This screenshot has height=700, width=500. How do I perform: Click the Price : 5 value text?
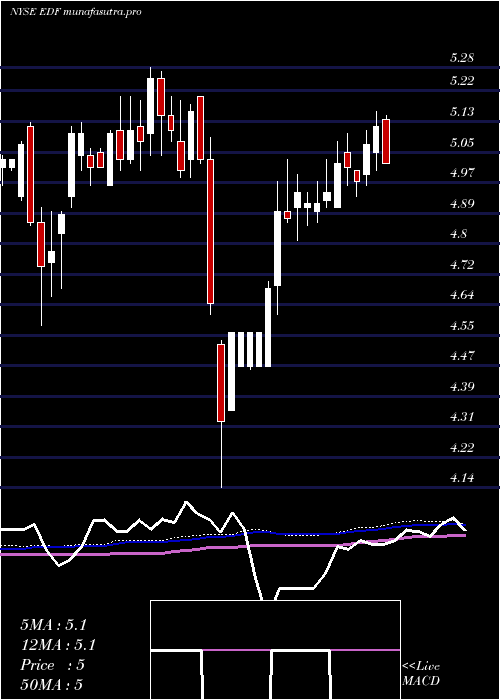tap(52, 665)
